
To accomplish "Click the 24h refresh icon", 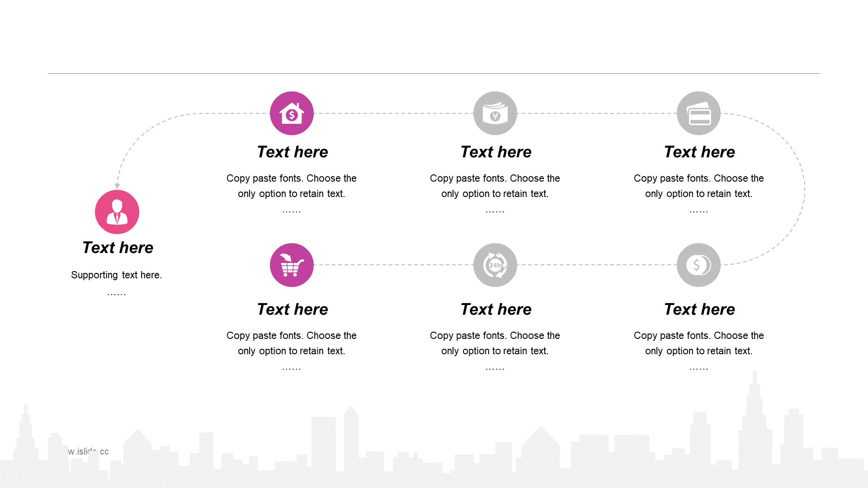I will pos(495,265).
